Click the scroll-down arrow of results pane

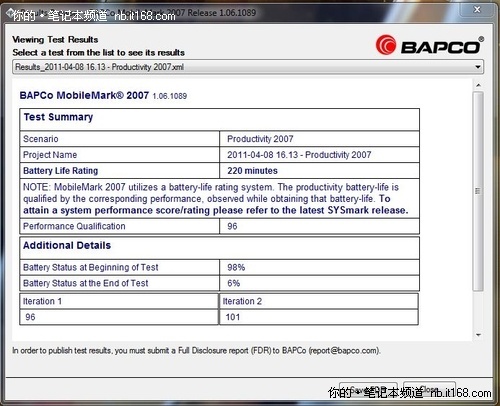coord(478,335)
